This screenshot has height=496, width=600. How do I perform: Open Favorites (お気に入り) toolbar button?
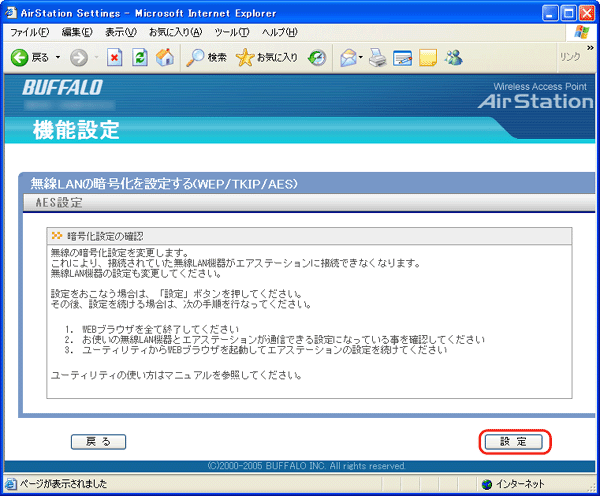(268, 58)
